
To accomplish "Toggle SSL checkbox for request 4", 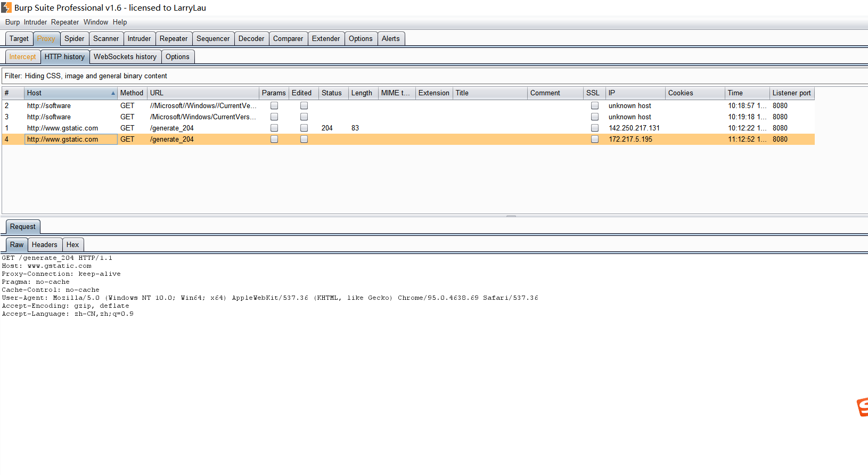I will pos(595,139).
